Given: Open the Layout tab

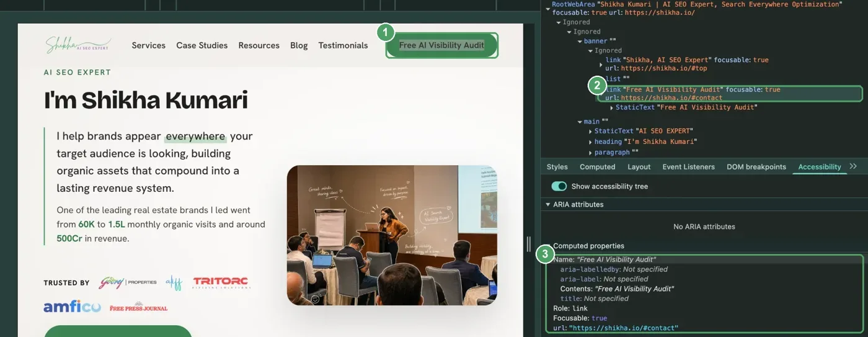Looking at the screenshot, I should click(639, 167).
